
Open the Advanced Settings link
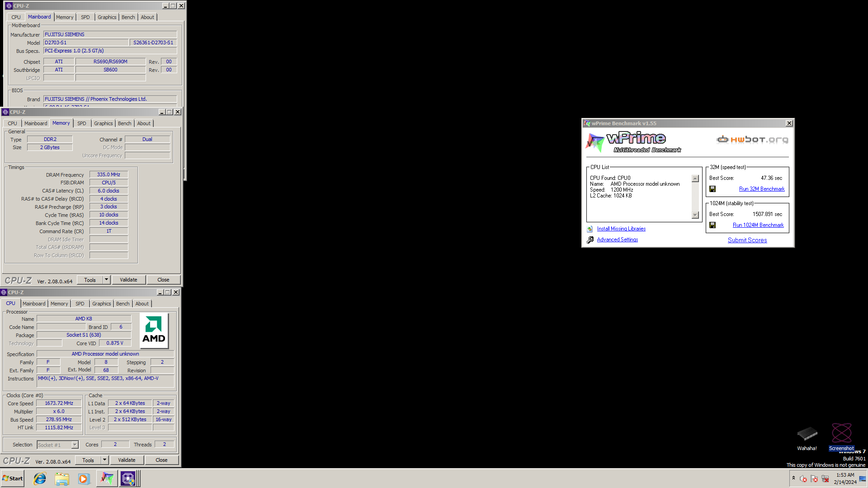(618, 239)
